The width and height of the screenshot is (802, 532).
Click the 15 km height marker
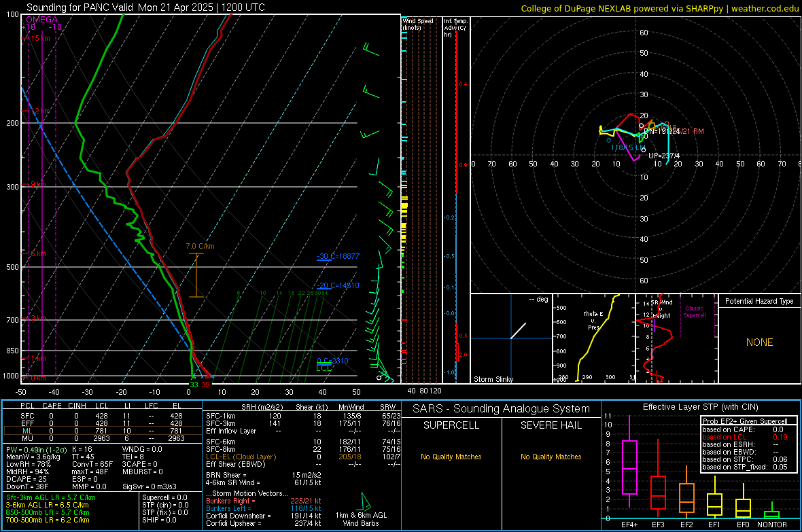40,38
